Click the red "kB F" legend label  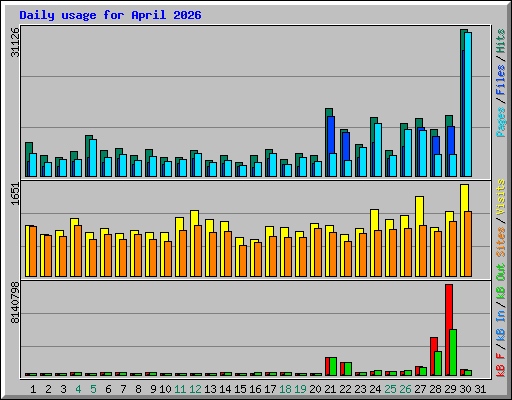tap(501, 365)
